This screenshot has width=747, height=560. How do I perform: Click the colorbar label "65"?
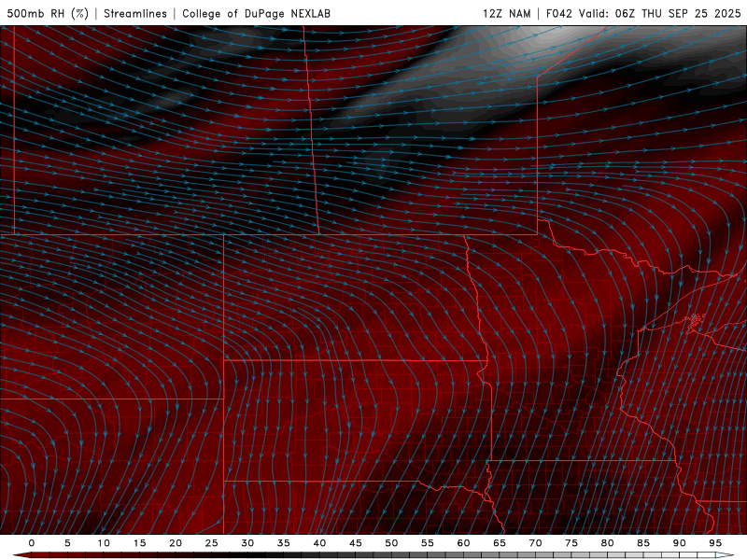[500, 543]
